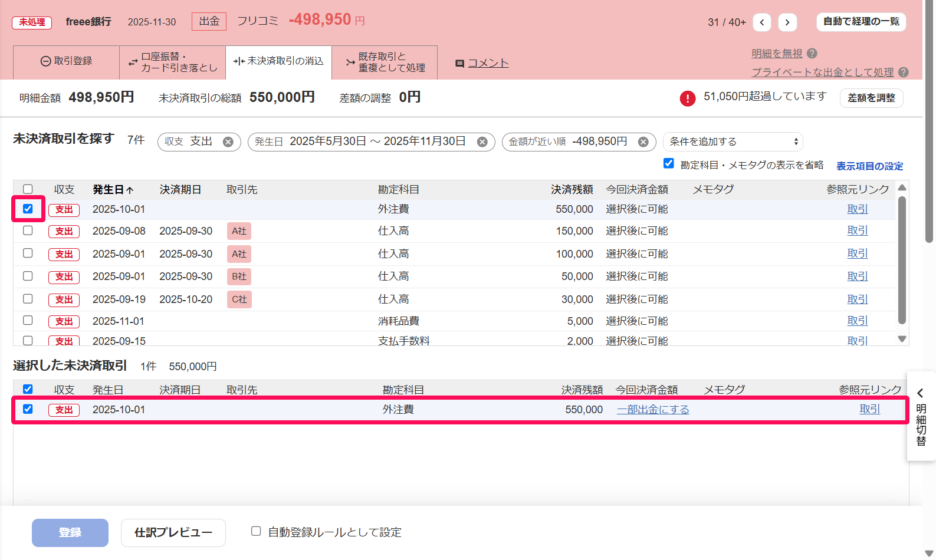The image size is (936, 560).
Task: Click the 支出 badge on 2025-09-08 row
Action: pos(64,231)
